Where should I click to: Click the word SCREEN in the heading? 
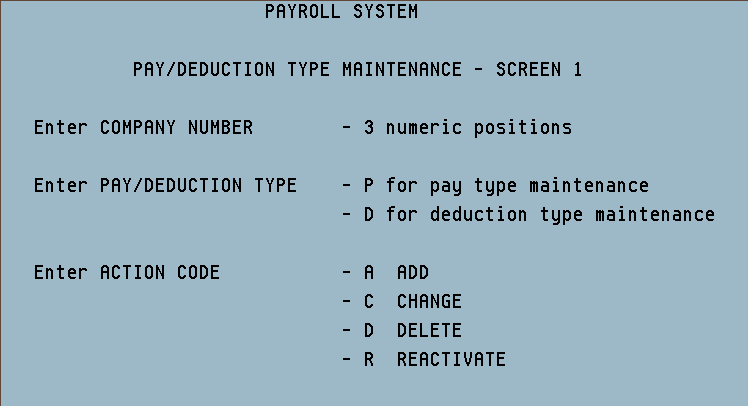tap(529, 70)
